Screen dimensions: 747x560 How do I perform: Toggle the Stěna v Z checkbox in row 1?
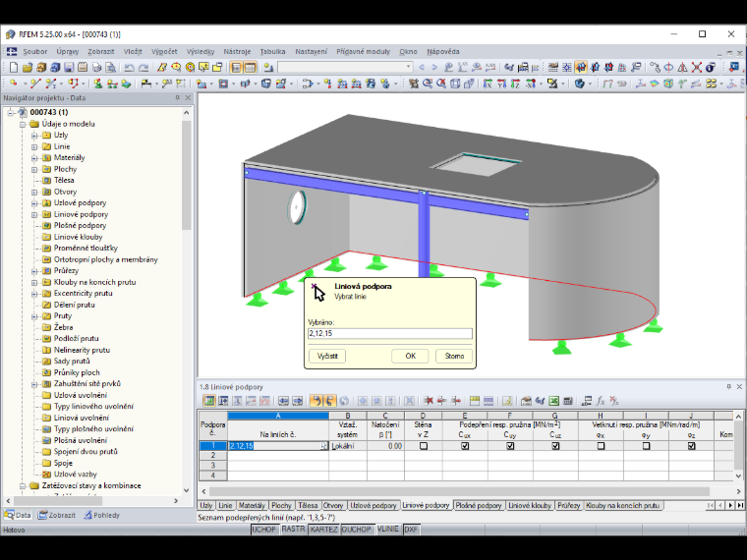pyautogui.click(x=423, y=446)
